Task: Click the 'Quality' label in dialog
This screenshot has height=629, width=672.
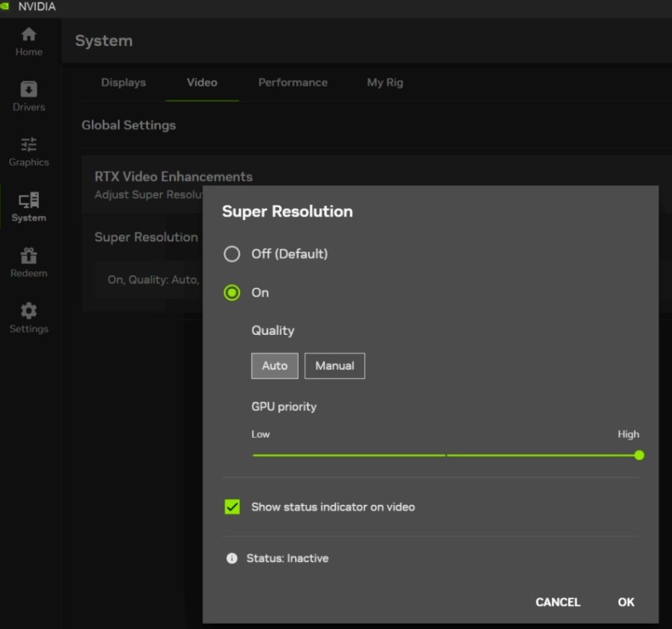Action: [x=273, y=331]
